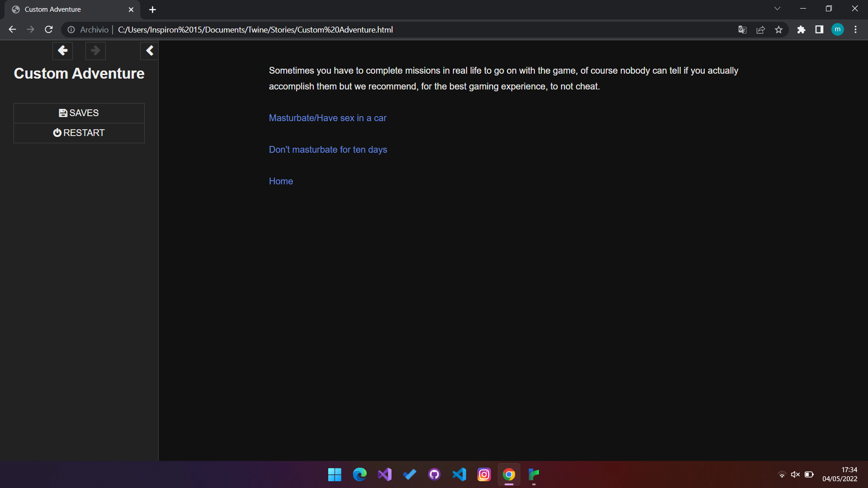View site information next to Archivio
Screen dimensions: 868x488
(x=71, y=30)
